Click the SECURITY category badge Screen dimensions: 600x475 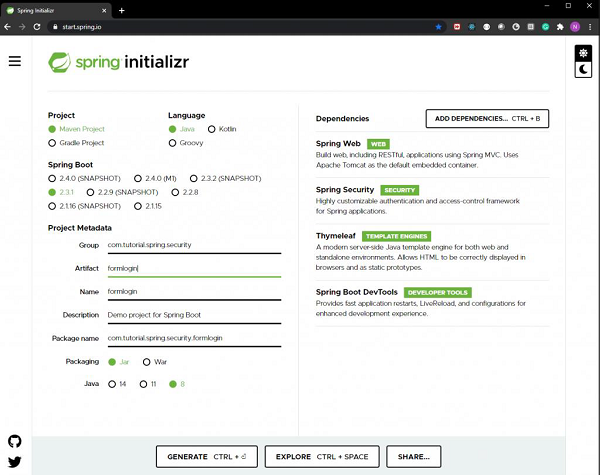(x=399, y=190)
